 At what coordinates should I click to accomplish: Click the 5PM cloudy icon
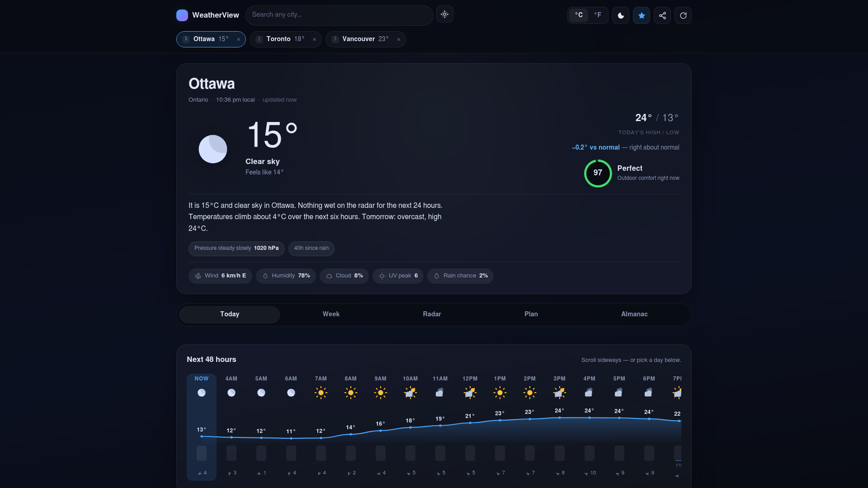(x=618, y=393)
